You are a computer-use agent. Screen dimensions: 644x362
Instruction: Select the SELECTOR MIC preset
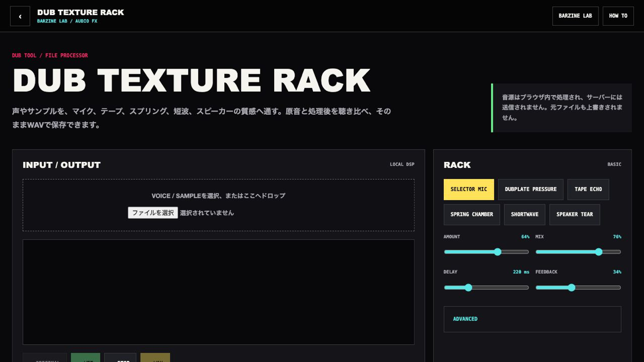[469, 189]
